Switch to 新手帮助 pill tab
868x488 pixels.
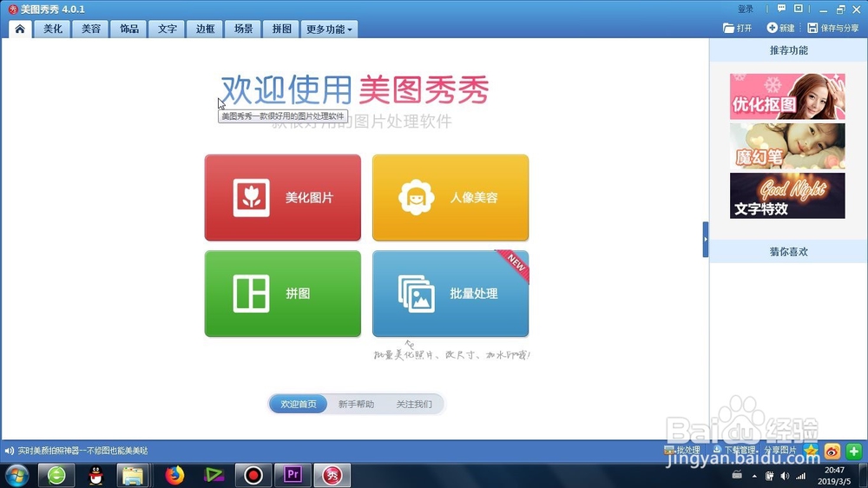(x=356, y=404)
